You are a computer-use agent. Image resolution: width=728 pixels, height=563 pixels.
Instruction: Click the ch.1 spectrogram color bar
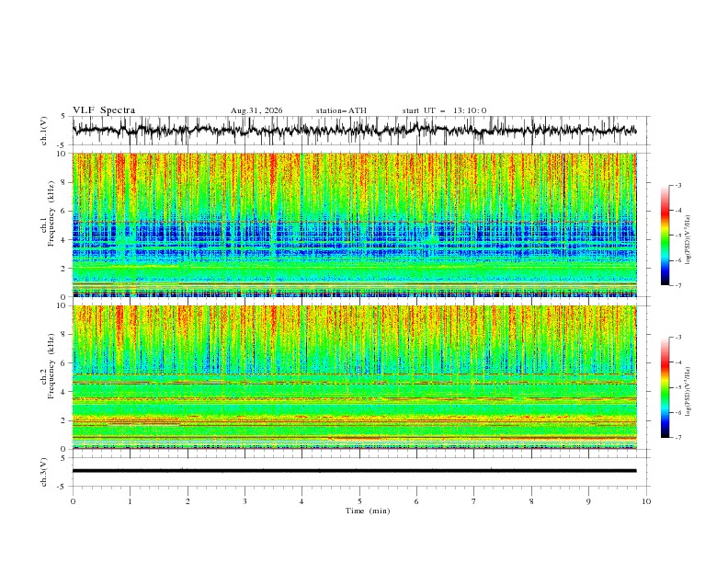coord(665,235)
